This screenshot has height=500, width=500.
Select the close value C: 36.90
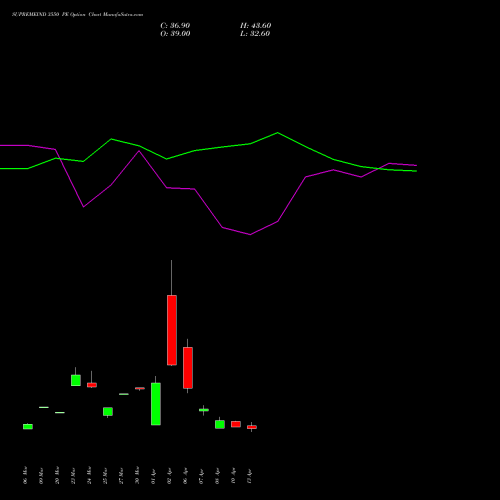175,26
